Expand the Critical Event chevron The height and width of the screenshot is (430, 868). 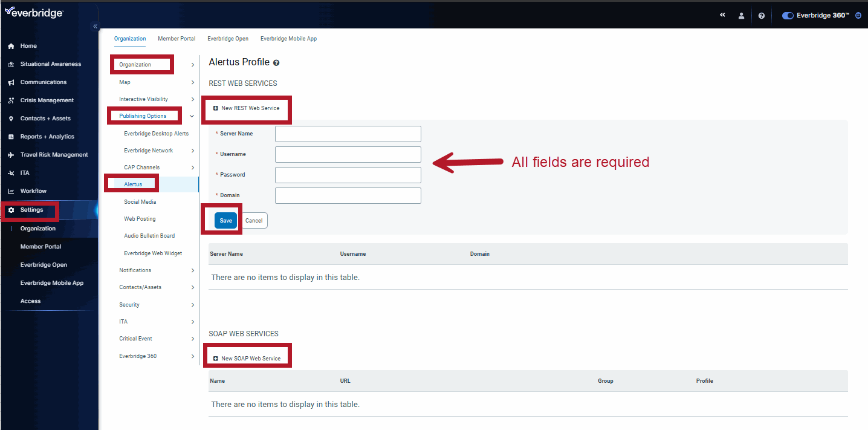pyautogui.click(x=193, y=339)
